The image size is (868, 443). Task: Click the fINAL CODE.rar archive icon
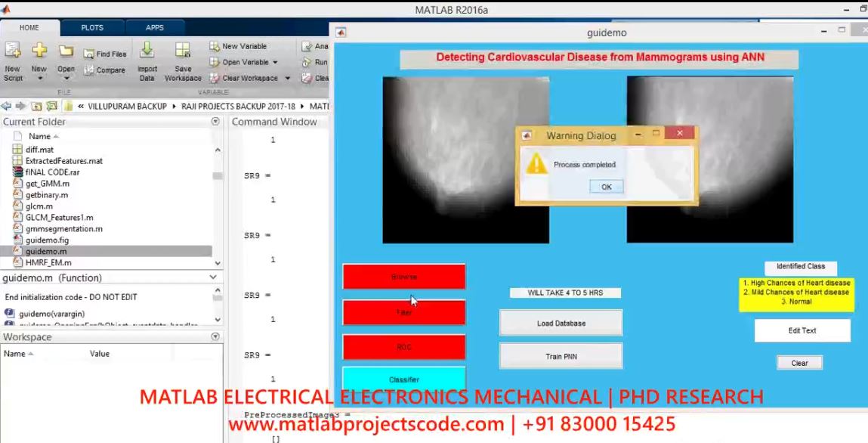coord(17,172)
